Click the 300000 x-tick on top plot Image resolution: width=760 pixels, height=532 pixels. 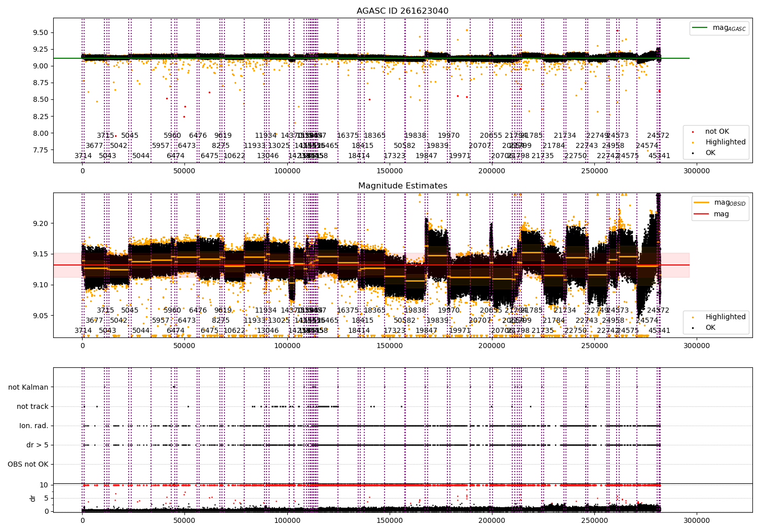[697, 171]
